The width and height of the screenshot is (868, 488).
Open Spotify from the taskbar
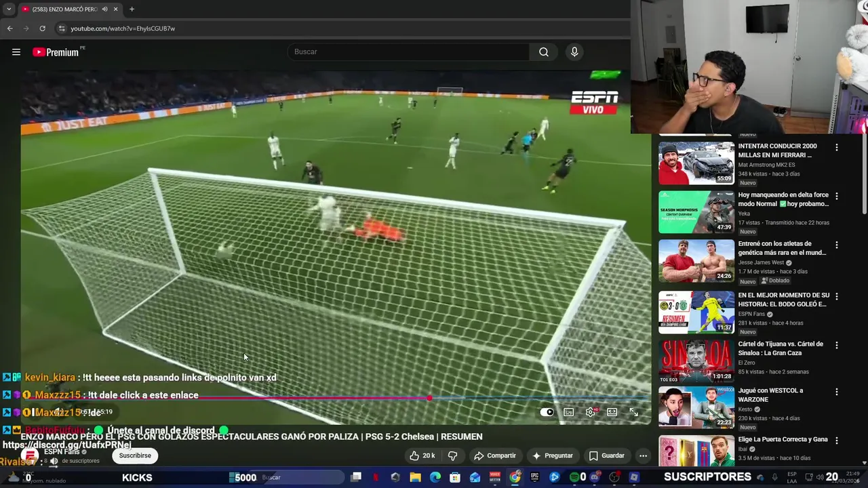[574, 477]
